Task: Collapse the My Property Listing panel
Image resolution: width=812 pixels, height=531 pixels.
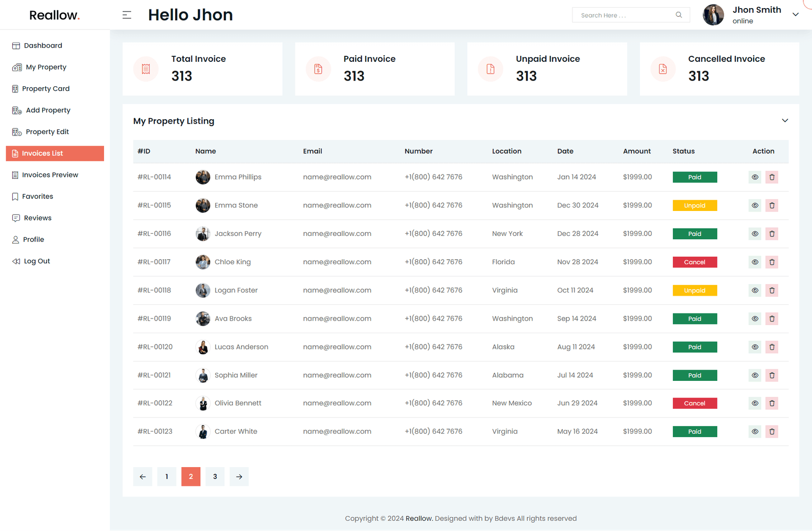Action: (785, 121)
